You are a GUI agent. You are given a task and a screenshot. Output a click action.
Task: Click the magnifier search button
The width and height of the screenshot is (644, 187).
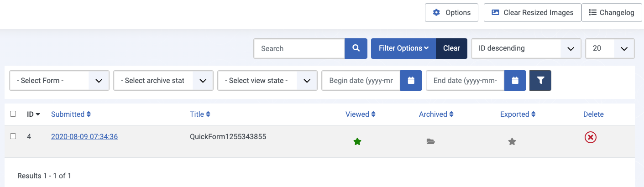point(356,48)
